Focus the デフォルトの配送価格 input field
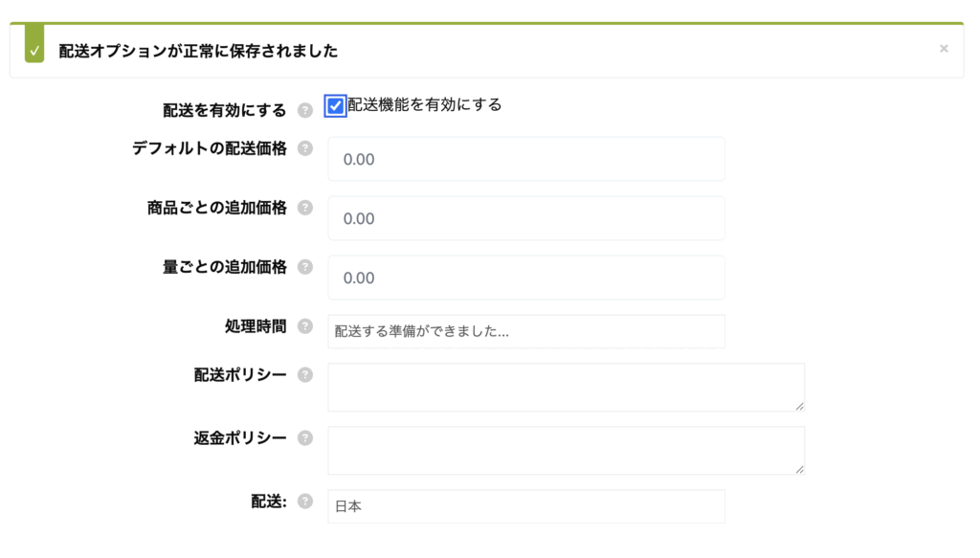The height and width of the screenshot is (558, 980). (x=526, y=159)
